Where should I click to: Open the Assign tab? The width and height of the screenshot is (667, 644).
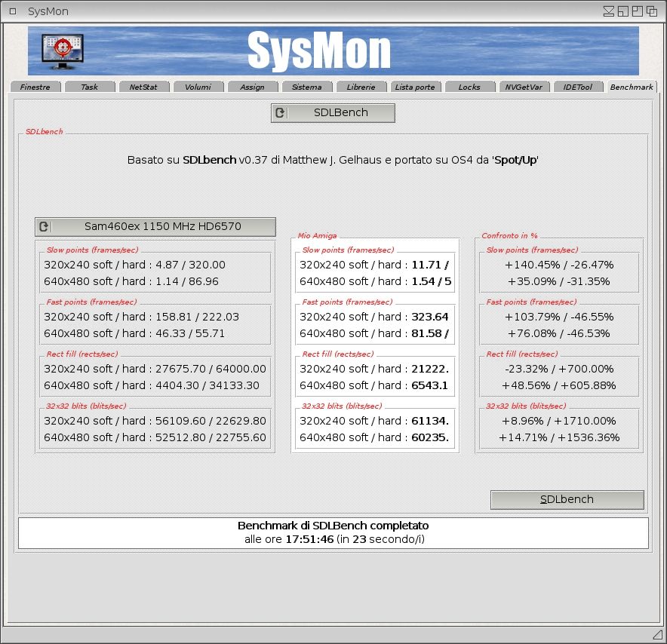252,87
